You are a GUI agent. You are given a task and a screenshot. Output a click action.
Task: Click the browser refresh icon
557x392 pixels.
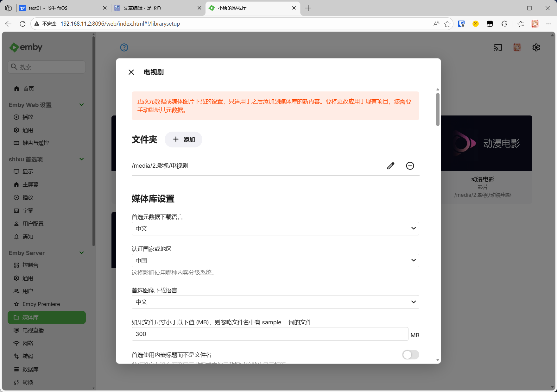22,24
